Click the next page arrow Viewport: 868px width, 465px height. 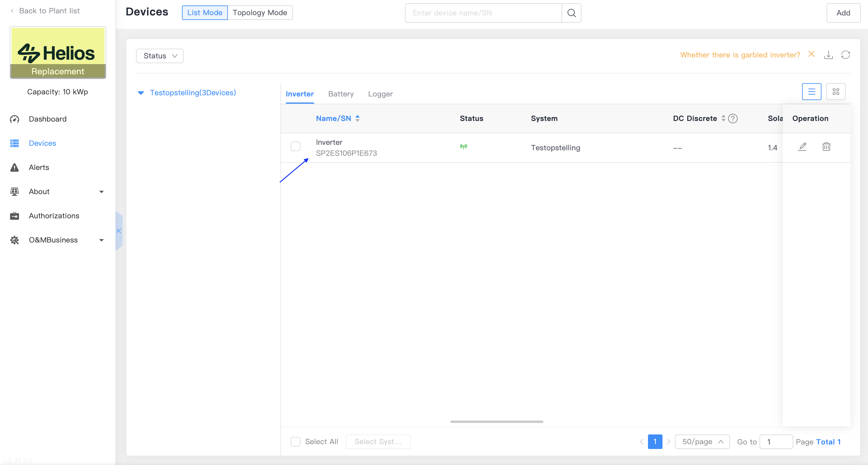pyautogui.click(x=668, y=442)
